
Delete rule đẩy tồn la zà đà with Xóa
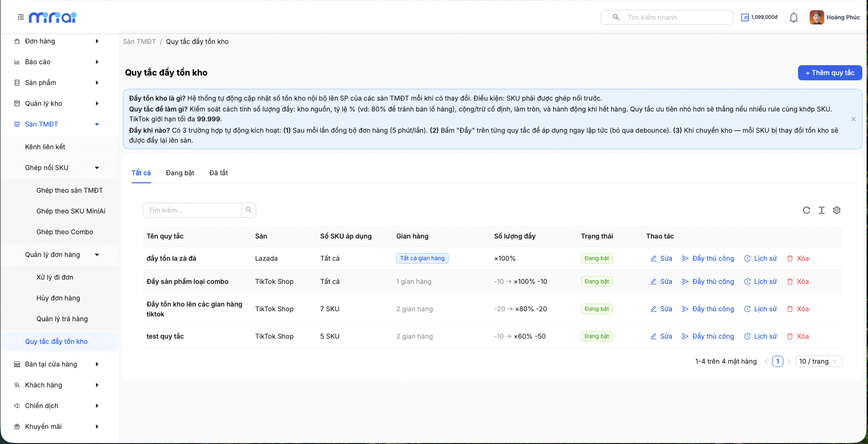tap(798, 258)
